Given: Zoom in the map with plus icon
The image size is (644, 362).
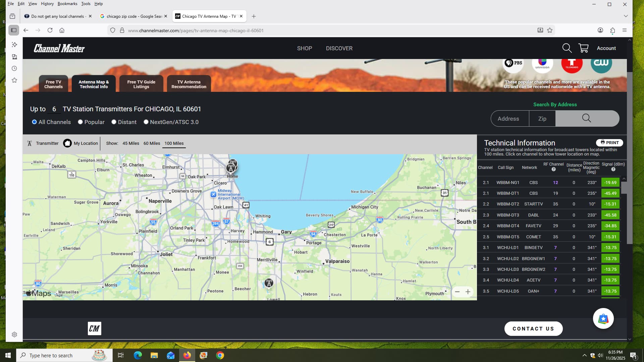Looking at the screenshot, I should [x=468, y=292].
